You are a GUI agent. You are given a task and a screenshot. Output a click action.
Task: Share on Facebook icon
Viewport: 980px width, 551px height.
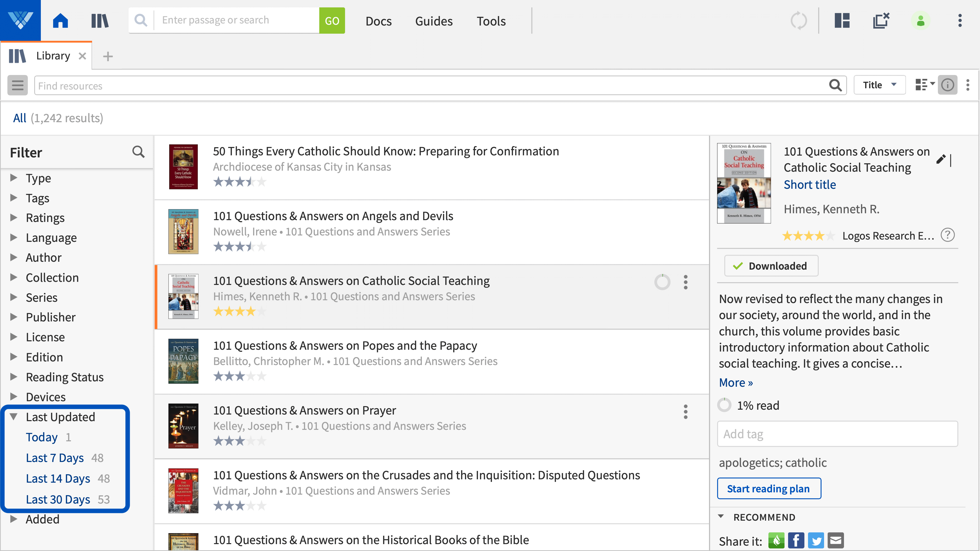coord(796,540)
